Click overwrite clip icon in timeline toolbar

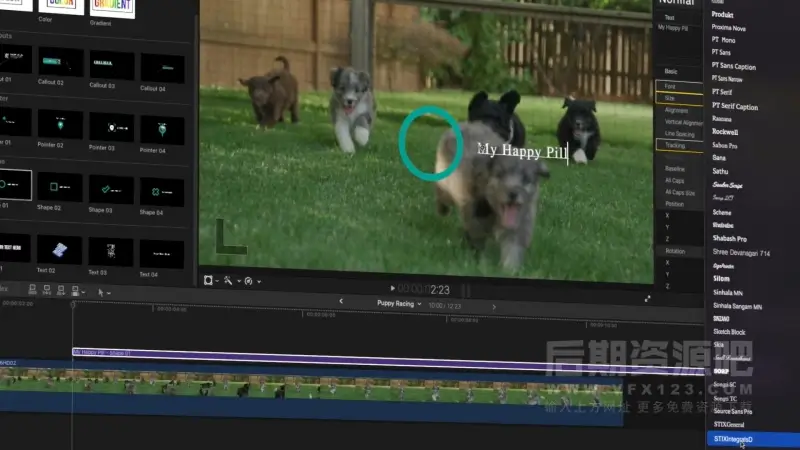coord(75,291)
